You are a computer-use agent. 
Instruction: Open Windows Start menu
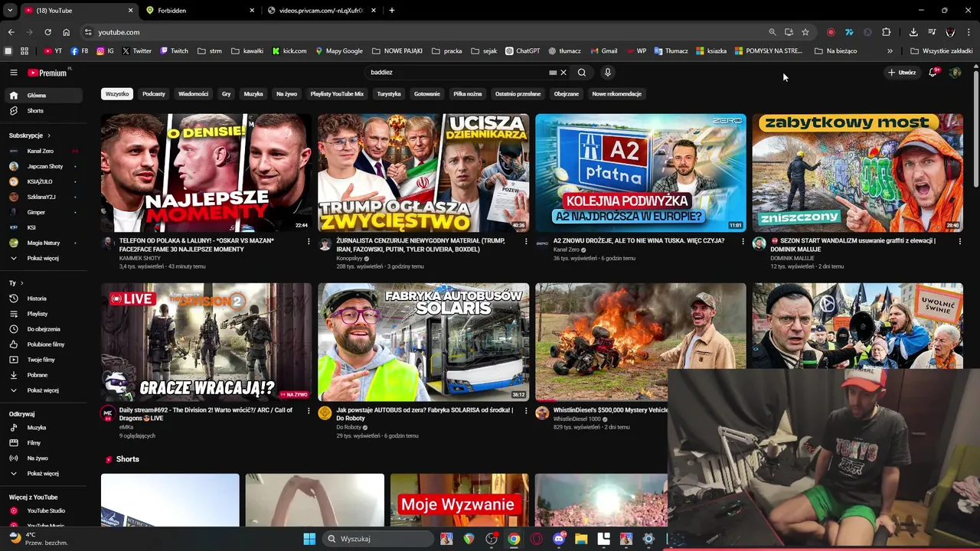pos(309,539)
